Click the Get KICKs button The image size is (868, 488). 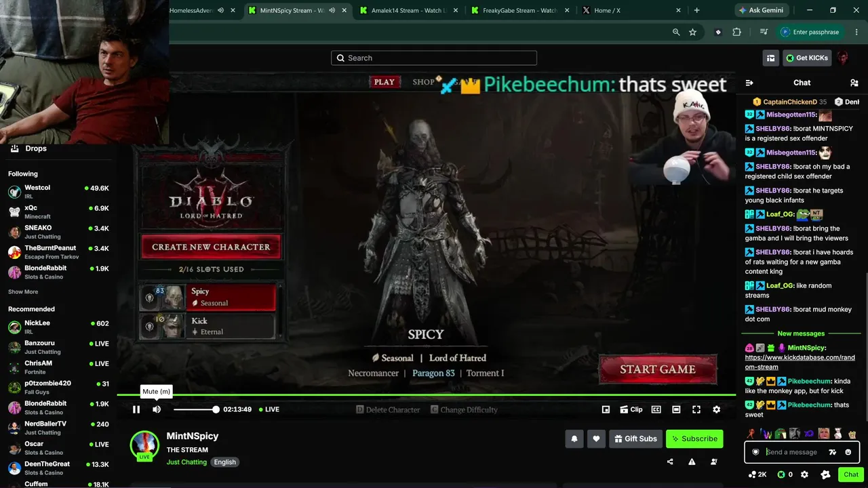point(807,58)
